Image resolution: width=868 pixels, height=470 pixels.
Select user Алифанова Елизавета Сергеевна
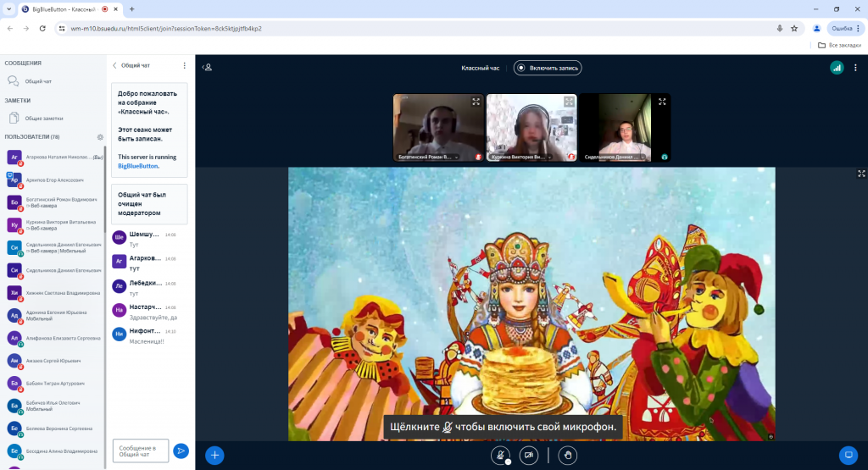pyautogui.click(x=53, y=338)
